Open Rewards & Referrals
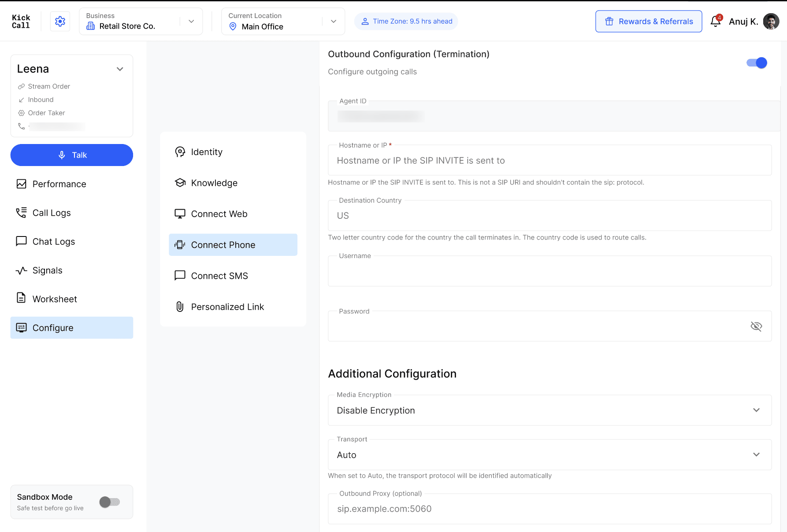The width and height of the screenshot is (787, 532). coord(649,21)
